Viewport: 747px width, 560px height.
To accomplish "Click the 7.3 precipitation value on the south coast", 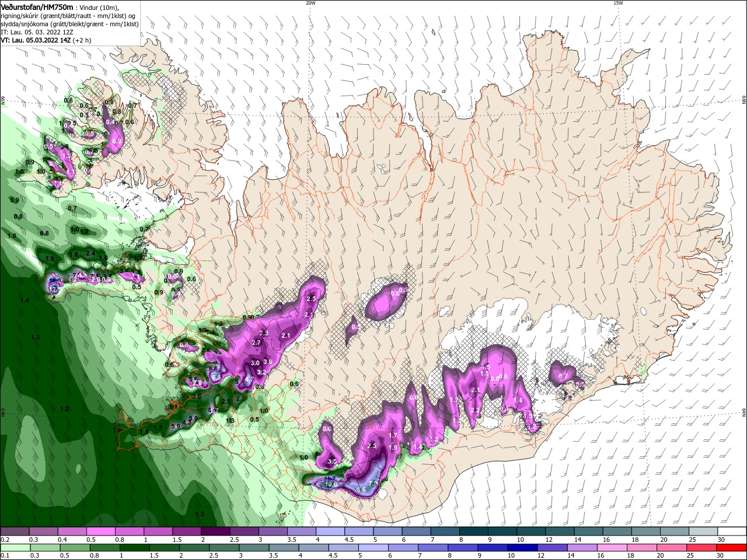I will [x=372, y=484].
